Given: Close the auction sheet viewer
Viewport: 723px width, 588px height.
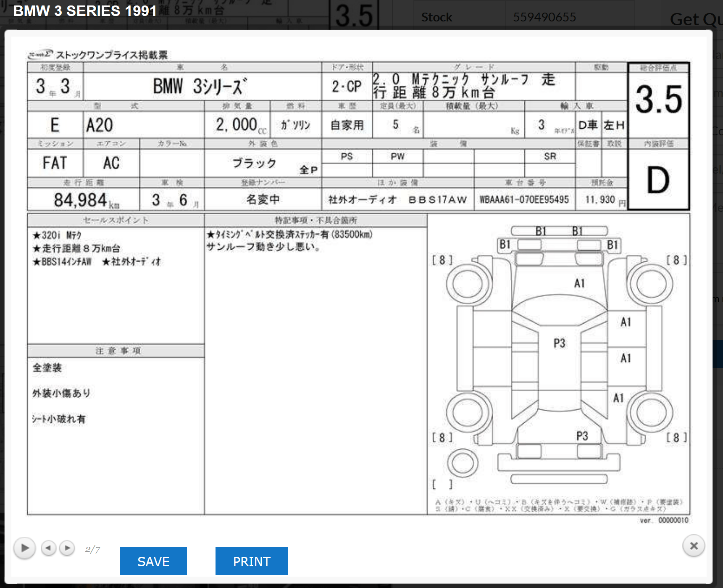Looking at the screenshot, I should coord(694,546).
